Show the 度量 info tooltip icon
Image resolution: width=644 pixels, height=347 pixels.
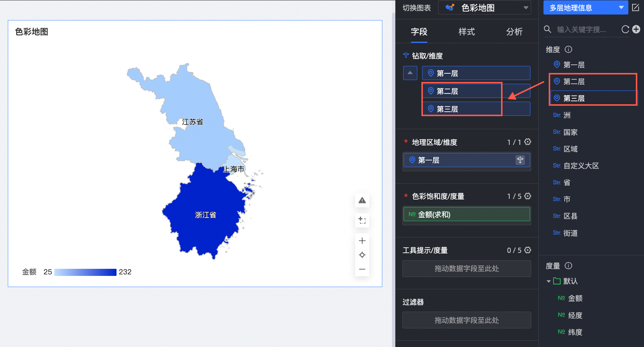(x=568, y=266)
